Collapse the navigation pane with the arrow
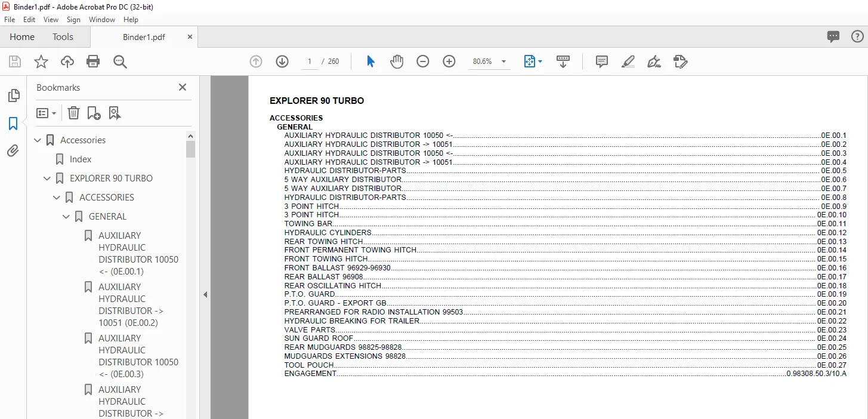 [205, 294]
